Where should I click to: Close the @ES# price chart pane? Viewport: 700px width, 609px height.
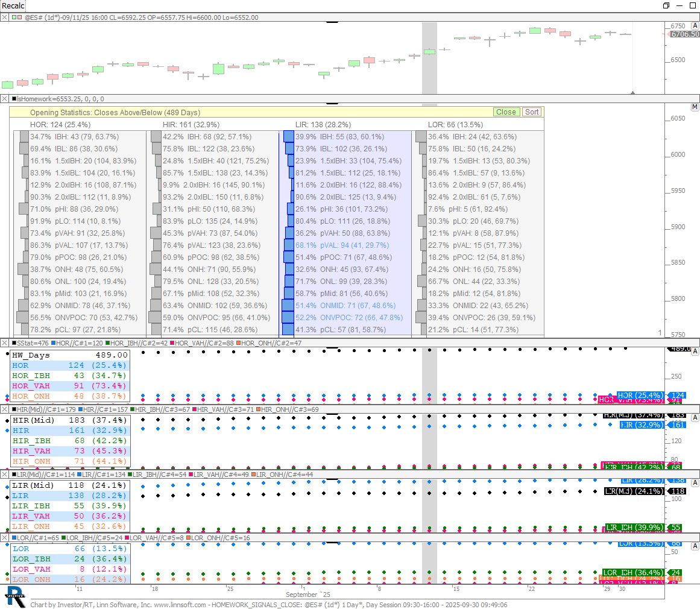click(x=5, y=17)
